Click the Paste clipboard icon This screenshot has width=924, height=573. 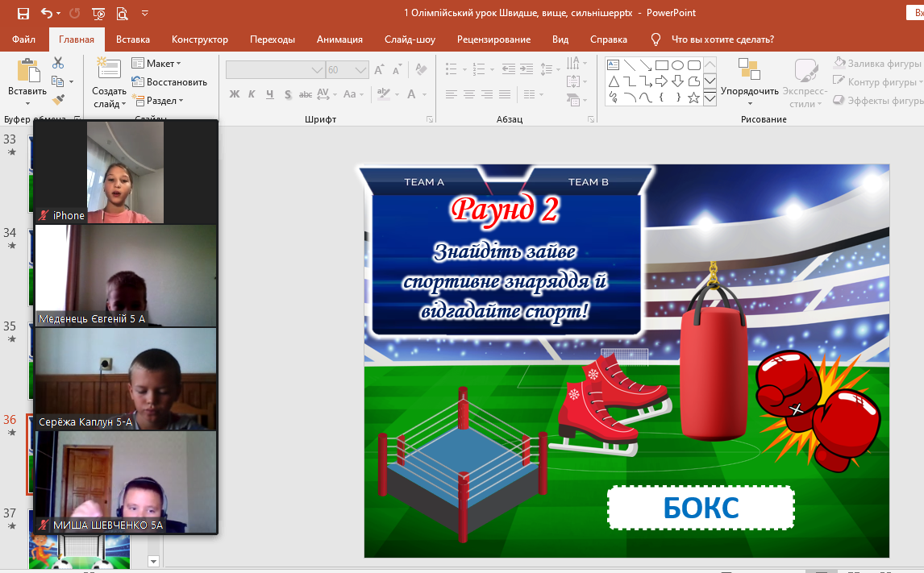coord(27,71)
